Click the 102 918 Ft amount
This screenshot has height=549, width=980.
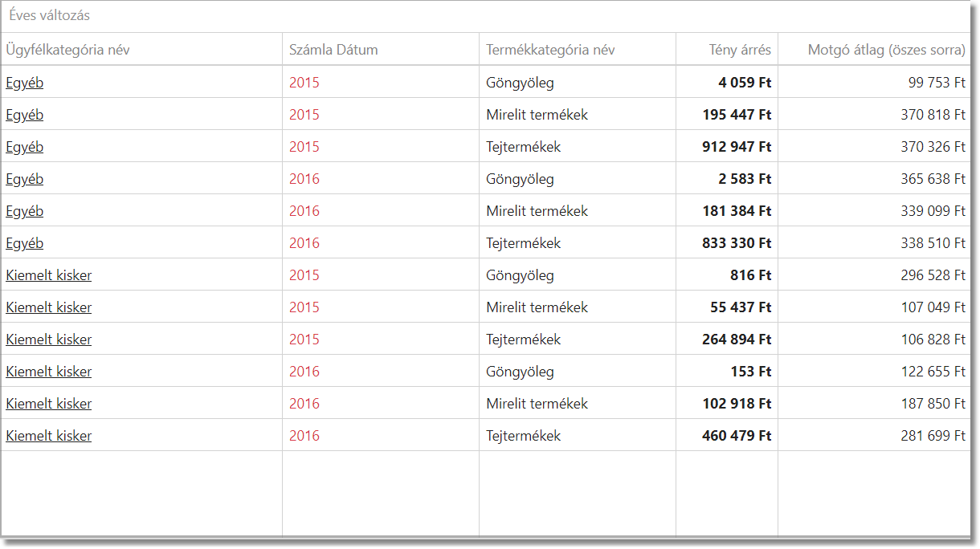[x=737, y=404]
